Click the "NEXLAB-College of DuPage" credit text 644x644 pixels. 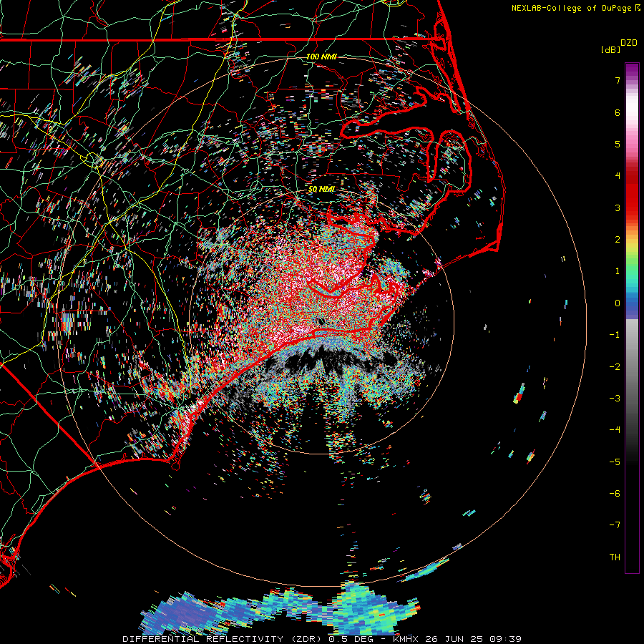tap(571, 8)
